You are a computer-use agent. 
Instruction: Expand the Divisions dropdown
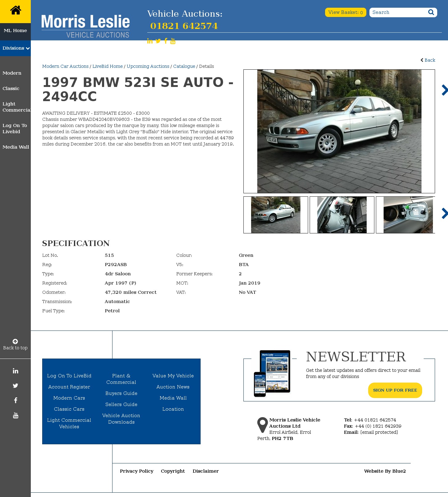15,48
